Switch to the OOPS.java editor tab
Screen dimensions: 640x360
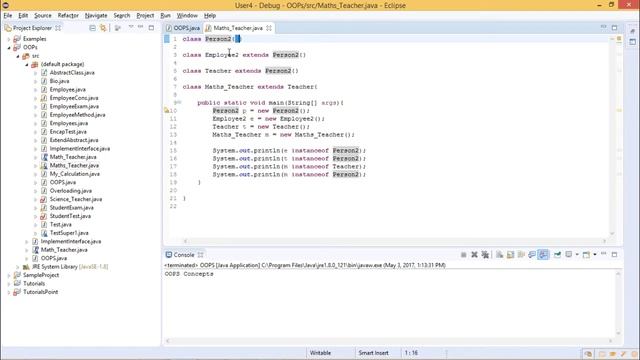point(183,28)
